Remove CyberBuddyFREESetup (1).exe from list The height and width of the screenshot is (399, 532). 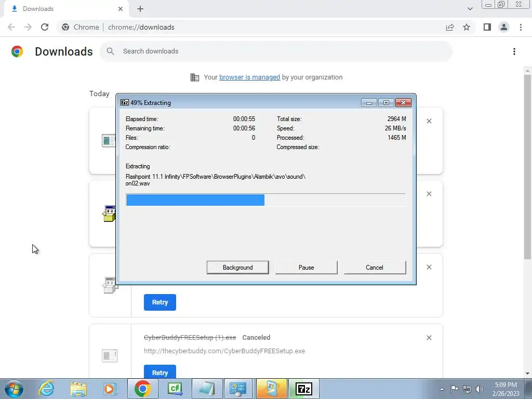(429, 338)
